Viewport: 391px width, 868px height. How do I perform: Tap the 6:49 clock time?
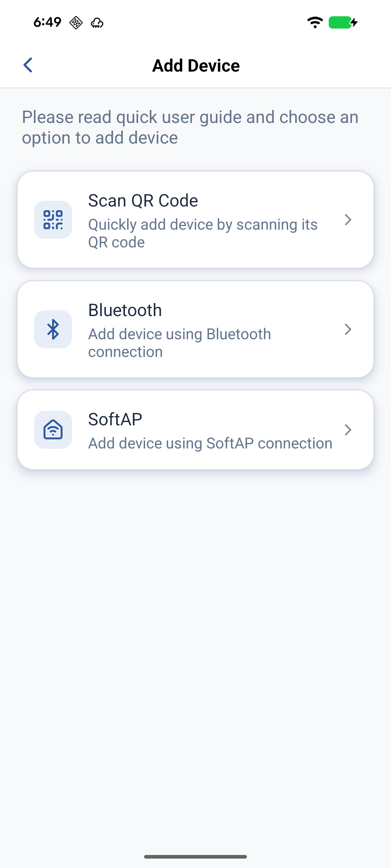click(47, 22)
